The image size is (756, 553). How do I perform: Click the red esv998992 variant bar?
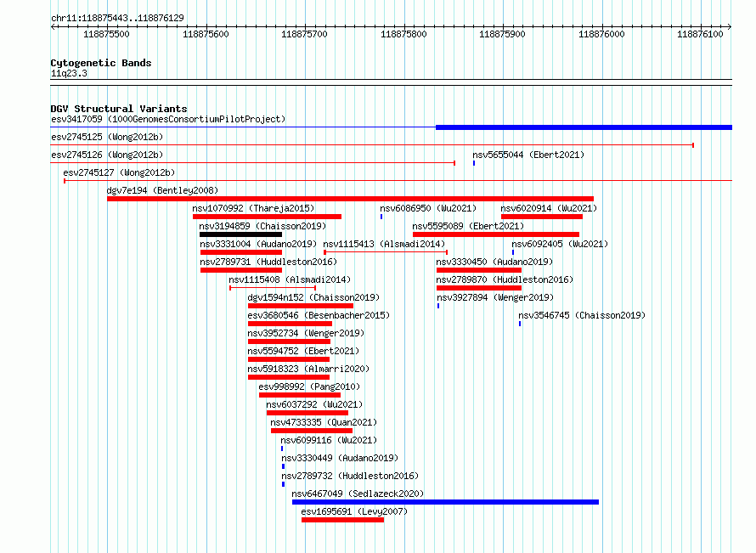[x=300, y=395]
